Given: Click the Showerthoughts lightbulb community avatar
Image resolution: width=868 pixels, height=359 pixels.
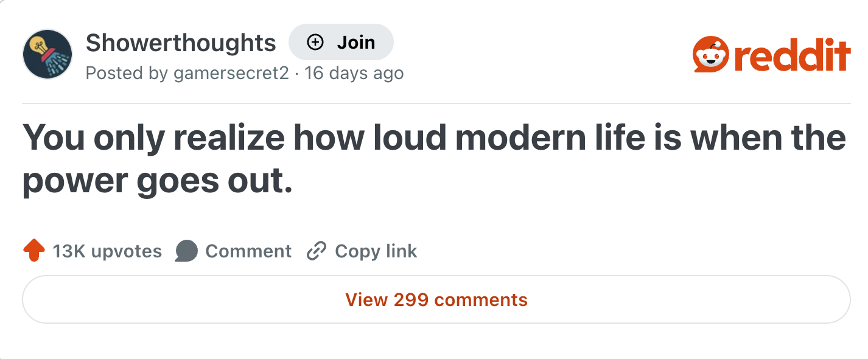Looking at the screenshot, I should pos(47,54).
